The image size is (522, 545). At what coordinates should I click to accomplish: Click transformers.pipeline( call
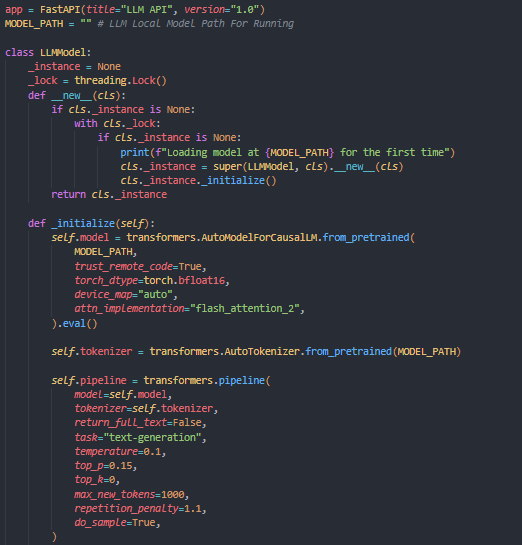[x=207, y=381]
